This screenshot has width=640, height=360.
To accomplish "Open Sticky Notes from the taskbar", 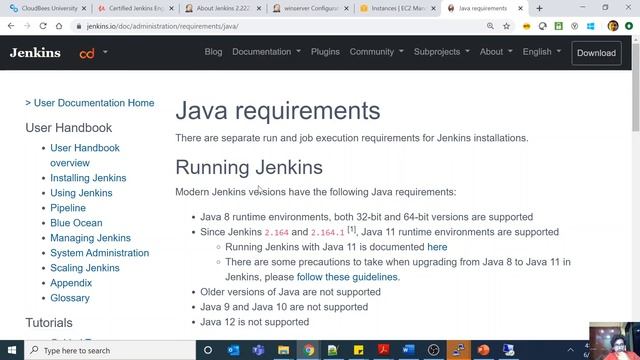I will click(358, 350).
